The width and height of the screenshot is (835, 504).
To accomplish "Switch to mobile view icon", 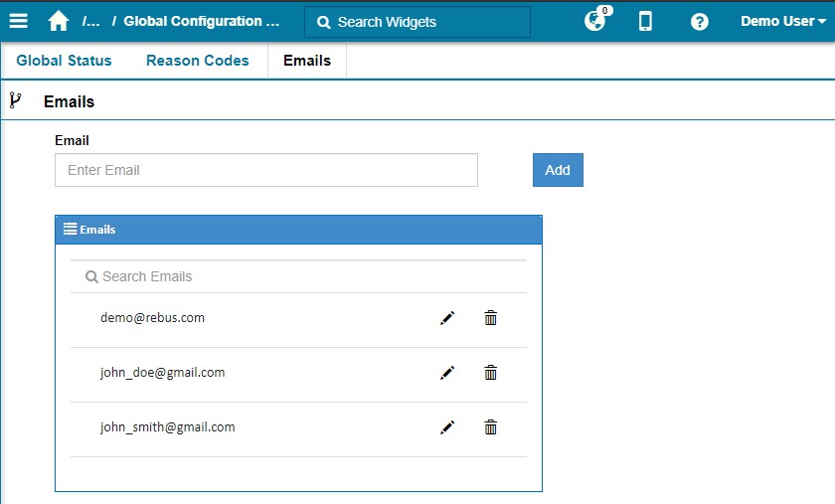I will [x=645, y=21].
